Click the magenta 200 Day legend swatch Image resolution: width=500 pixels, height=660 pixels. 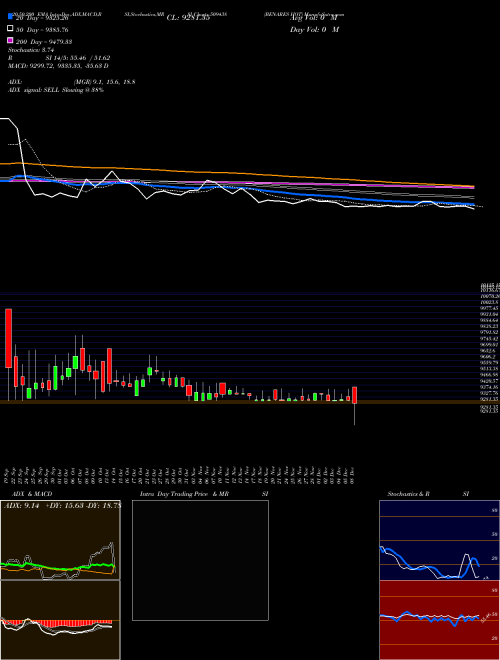coord(11,41)
